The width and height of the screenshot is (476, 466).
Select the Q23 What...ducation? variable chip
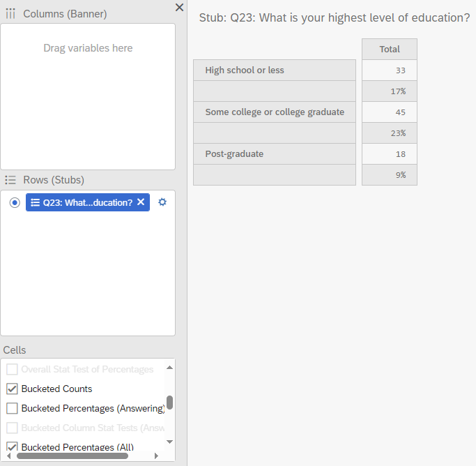tap(88, 202)
